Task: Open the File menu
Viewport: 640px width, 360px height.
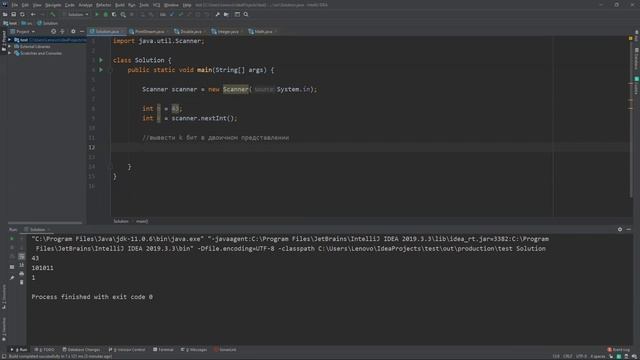Action: pos(15,5)
